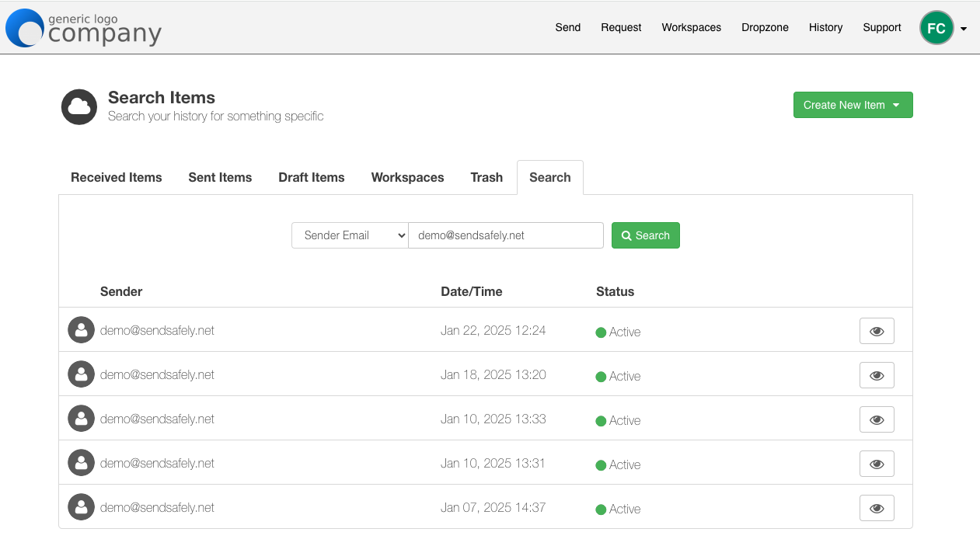Viewport: 980px width, 553px height.
Task: Click the Sender column header
Action: coord(121,292)
